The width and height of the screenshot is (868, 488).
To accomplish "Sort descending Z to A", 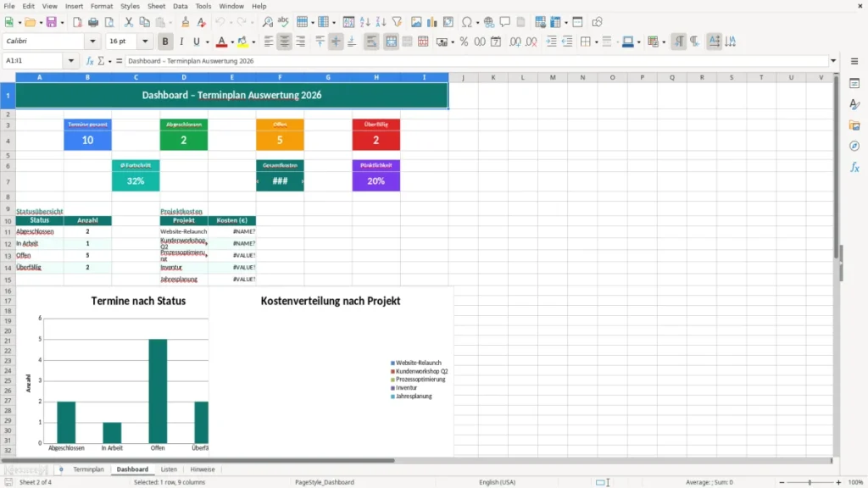I will tap(381, 22).
